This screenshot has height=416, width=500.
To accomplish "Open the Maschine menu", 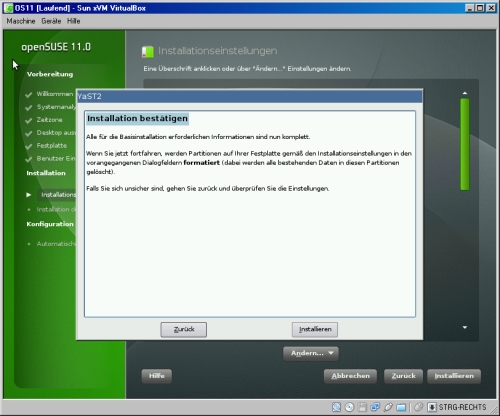I will point(21,21).
